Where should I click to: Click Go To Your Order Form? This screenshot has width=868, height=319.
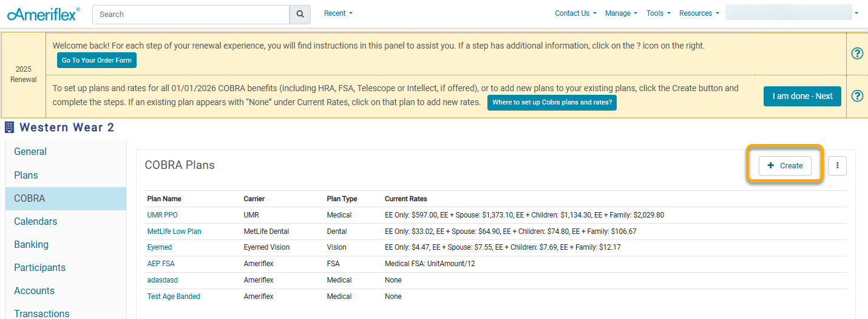97,60
